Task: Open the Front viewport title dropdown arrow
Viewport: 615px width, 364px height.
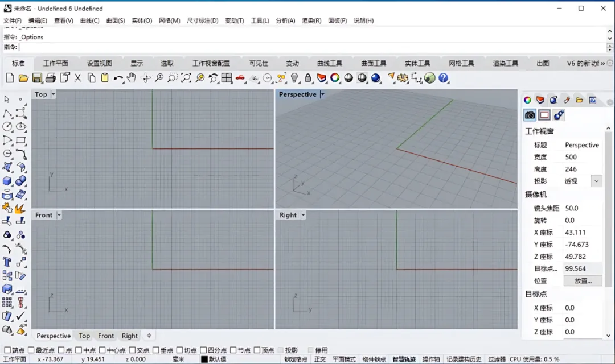Action: pyautogui.click(x=59, y=215)
